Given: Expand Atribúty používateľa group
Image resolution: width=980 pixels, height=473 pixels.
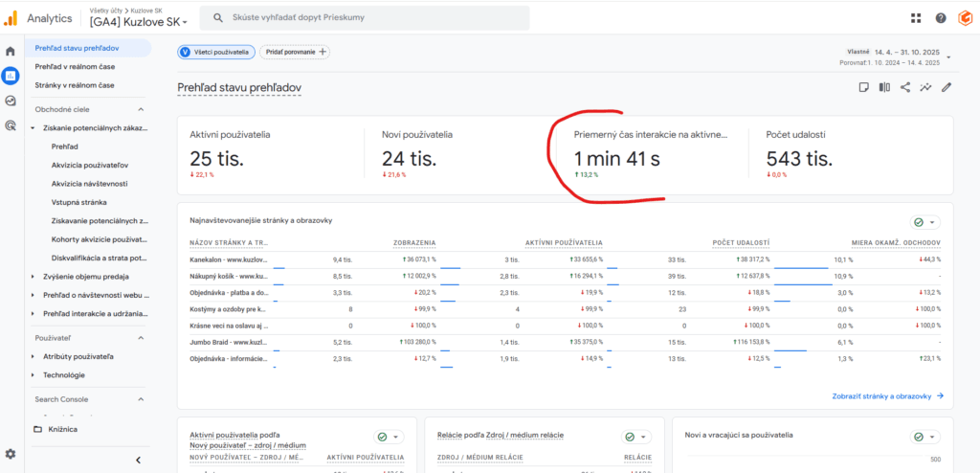Looking at the screenshot, I should [x=33, y=356].
